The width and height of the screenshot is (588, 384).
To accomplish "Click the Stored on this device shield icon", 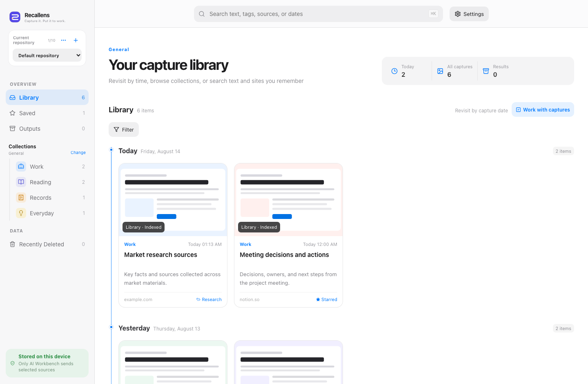I will 13,363.
